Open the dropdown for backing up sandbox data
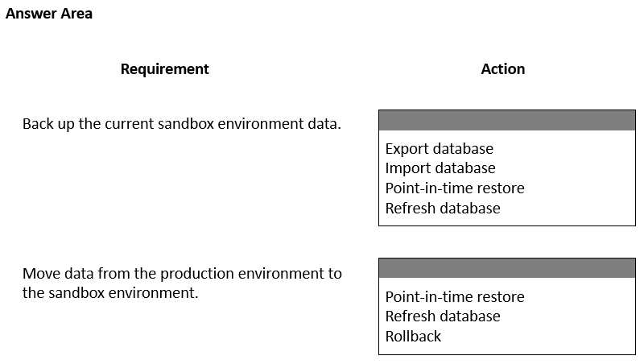 tap(507, 120)
